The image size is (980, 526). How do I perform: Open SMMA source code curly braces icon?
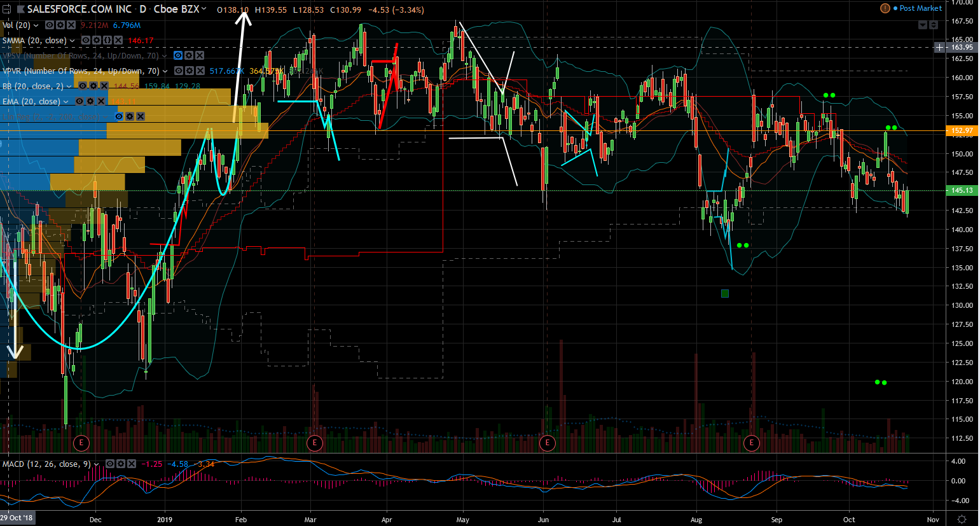click(x=107, y=41)
